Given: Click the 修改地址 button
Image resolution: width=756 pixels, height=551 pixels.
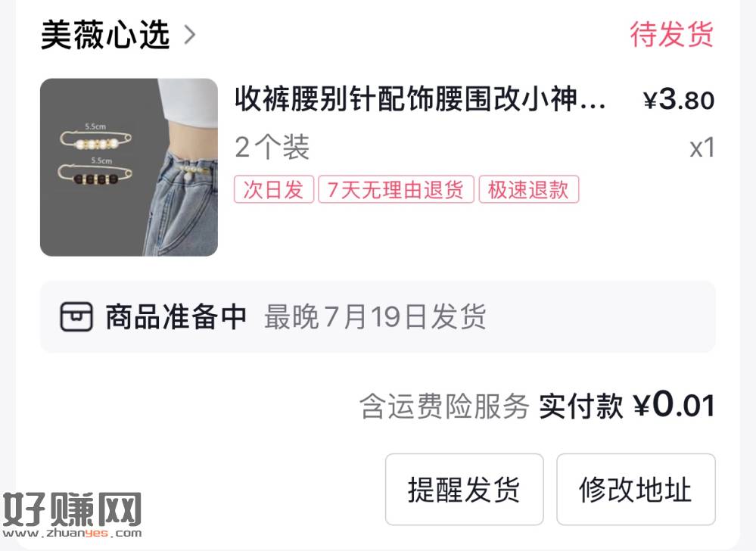Looking at the screenshot, I should pos(636,489).
